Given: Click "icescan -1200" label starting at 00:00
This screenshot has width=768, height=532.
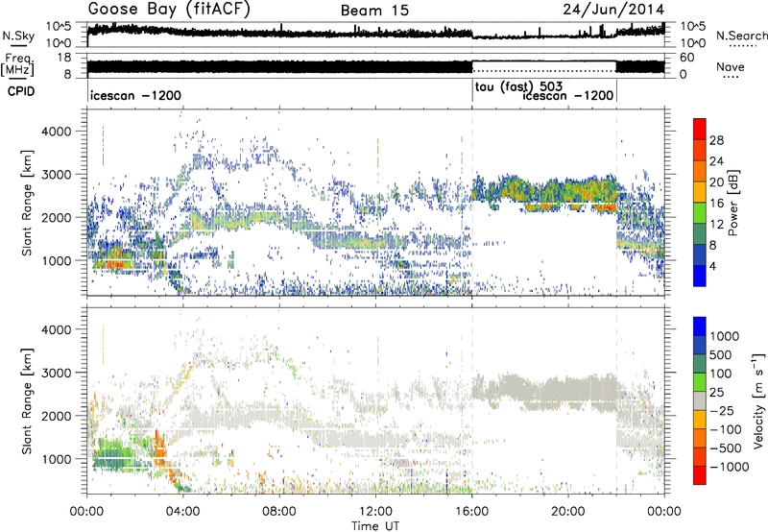Looking at the screenshot, I should [x=135, y=95].
